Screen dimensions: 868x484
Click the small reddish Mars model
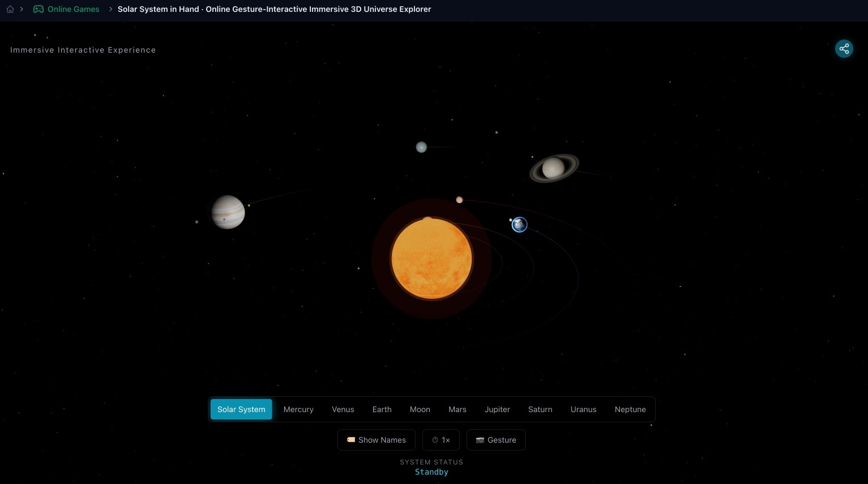[459, 200]
